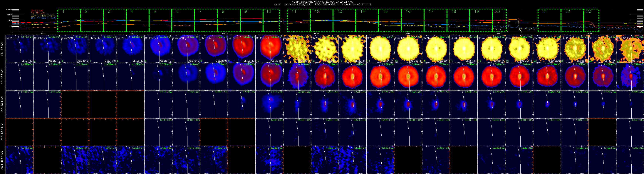
Task: Select time interval 2 in the lightcurve
Action: [92, 21]
